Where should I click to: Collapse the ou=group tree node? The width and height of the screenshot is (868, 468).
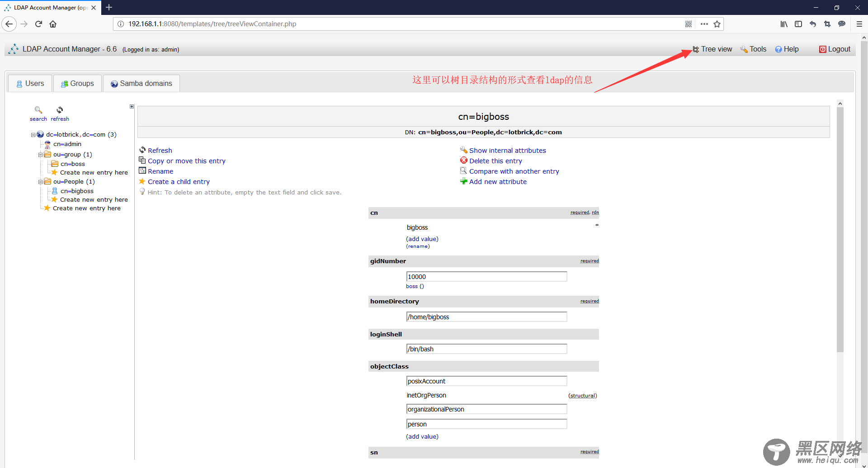coord(40,155)
